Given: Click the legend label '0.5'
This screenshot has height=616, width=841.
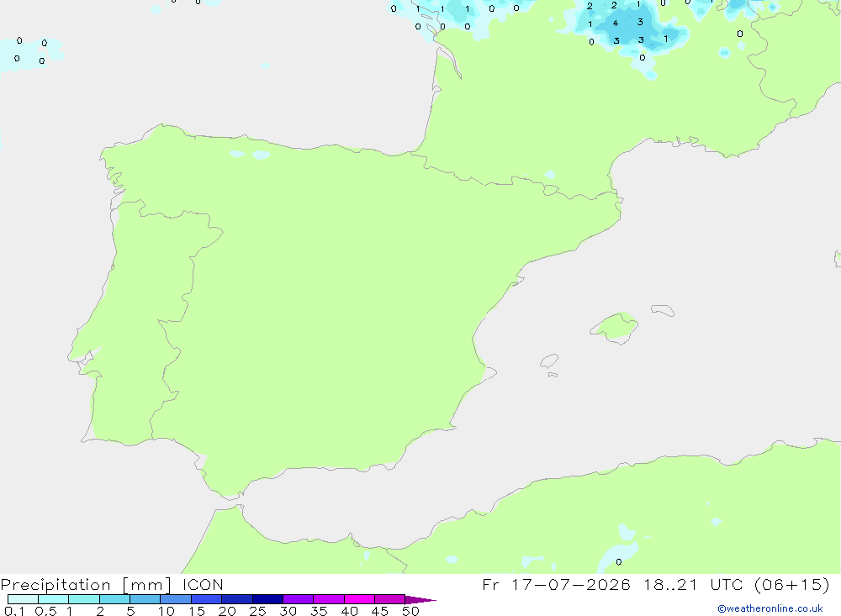Looking at the screenshot, I should tap(45, 611).
